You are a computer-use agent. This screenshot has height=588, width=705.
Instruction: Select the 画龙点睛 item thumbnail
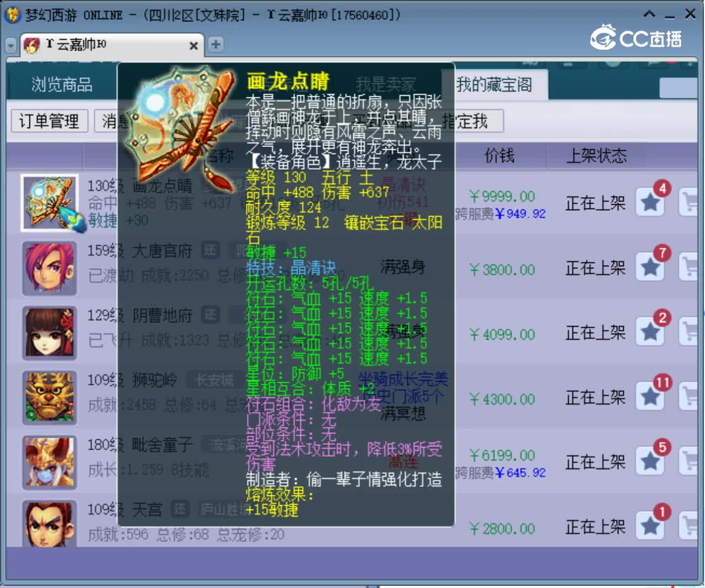pyautogui.click(x=49, y=203)
